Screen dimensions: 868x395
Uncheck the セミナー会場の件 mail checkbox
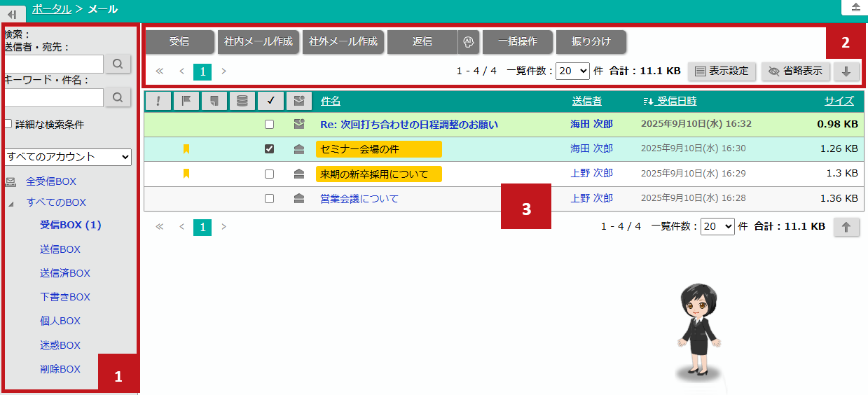tap(270, 148)
